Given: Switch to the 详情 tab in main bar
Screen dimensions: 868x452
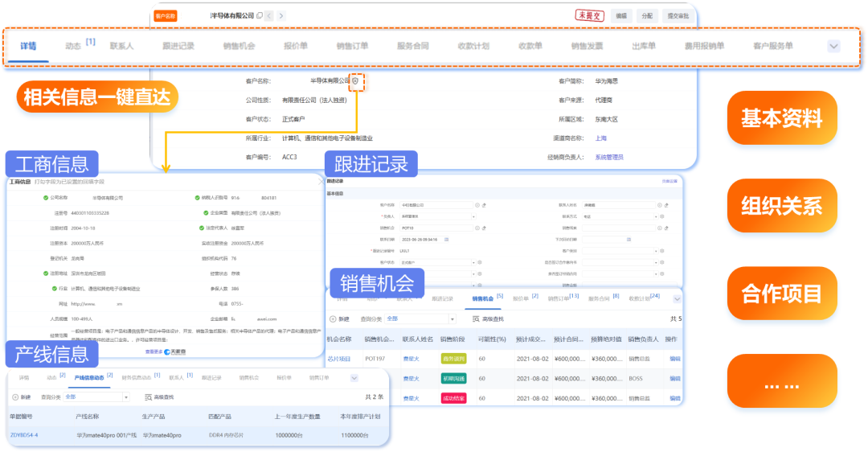Looking at the screenshot, I should pos(28,46).
